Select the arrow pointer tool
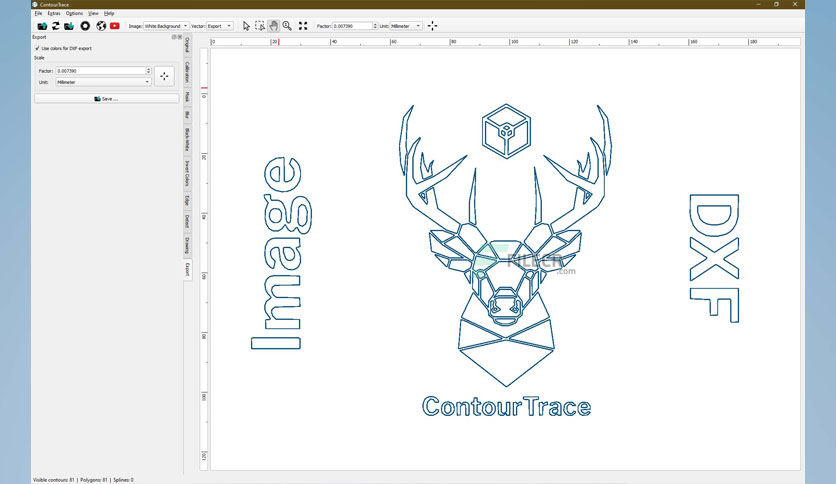This screenshot has height=484, width=836. pos(246,26)
